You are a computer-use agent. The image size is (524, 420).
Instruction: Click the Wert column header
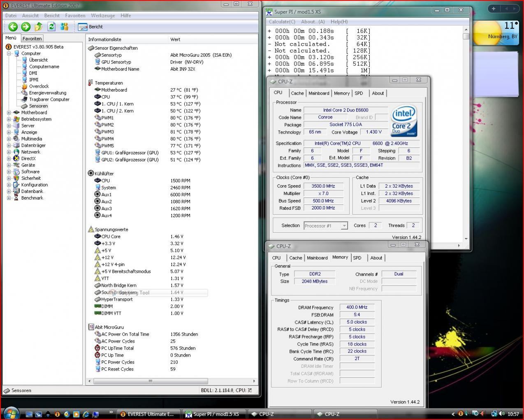[x=213, y=39]
